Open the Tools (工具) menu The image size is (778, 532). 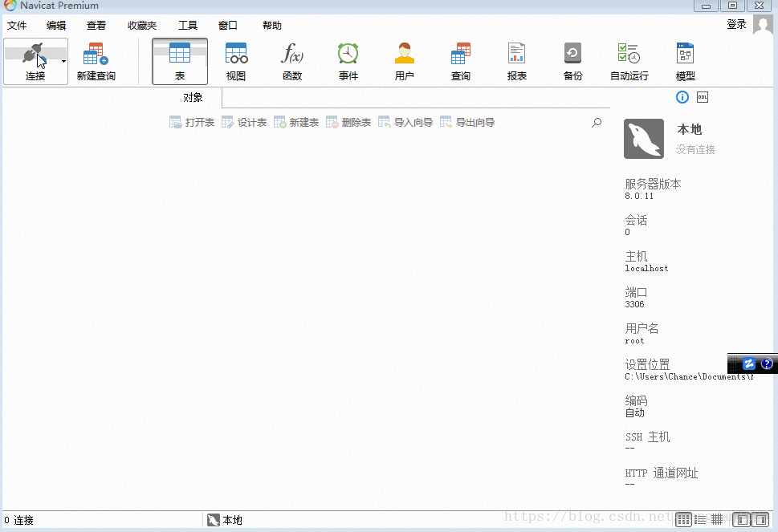(x=188, y=26)
